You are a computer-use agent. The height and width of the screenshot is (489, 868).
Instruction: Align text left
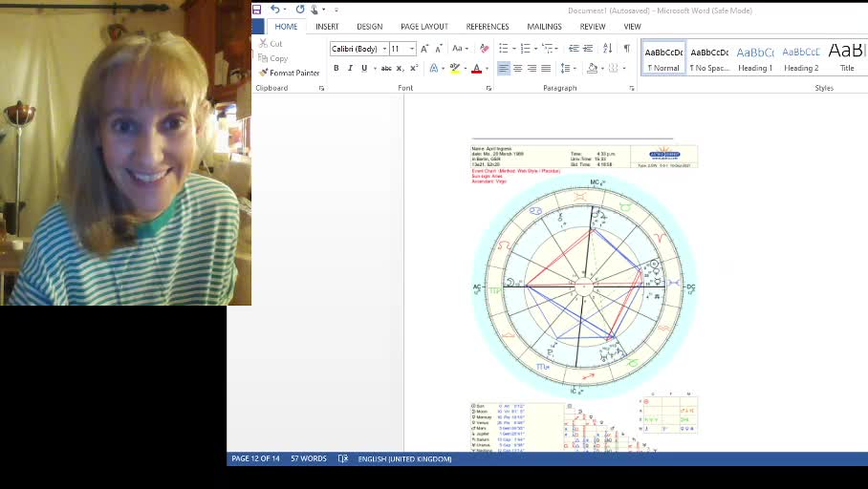(x=503, y=68)
